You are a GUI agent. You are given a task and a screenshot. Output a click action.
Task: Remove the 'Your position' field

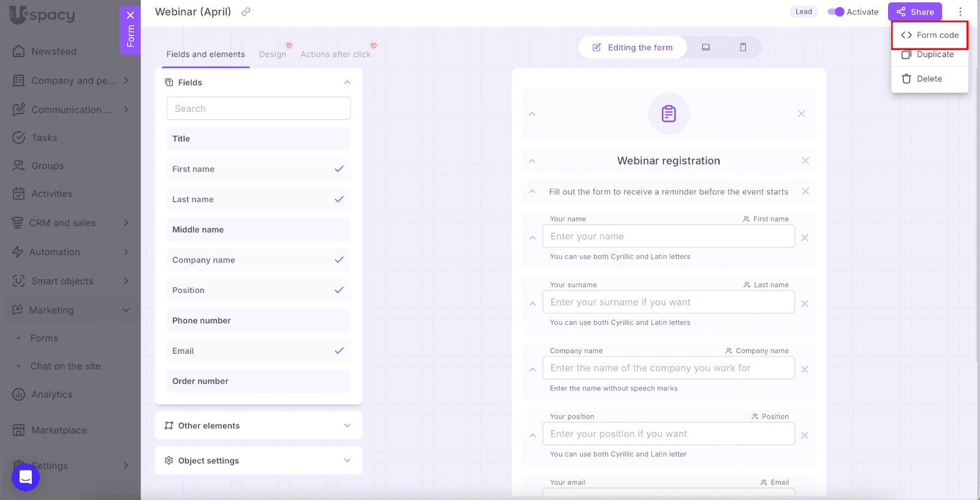point(805,435)
